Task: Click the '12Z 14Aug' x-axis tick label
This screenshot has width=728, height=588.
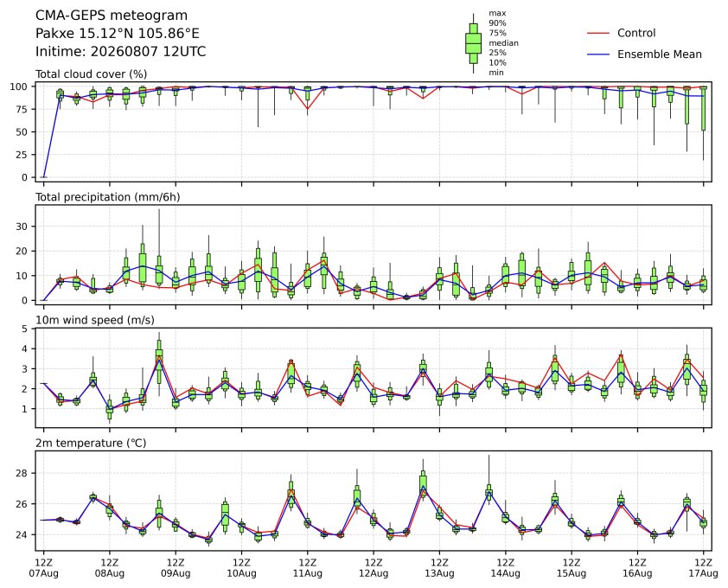Action: point(505,568)
